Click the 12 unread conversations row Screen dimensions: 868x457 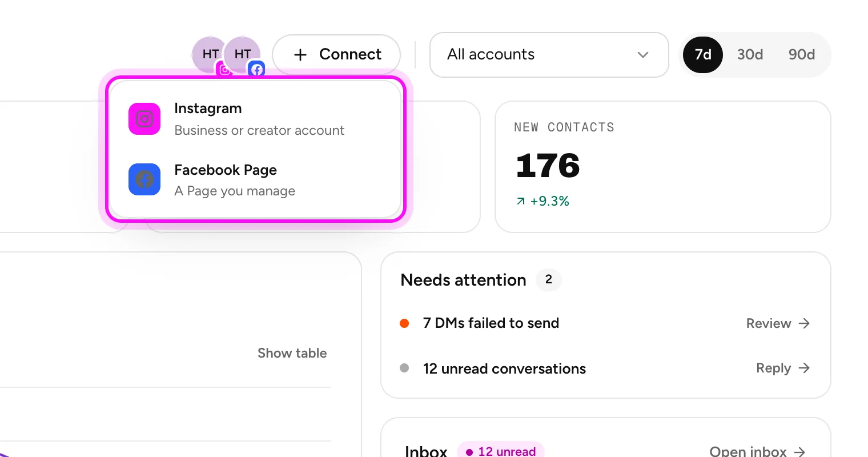click(x=605, y=368)
